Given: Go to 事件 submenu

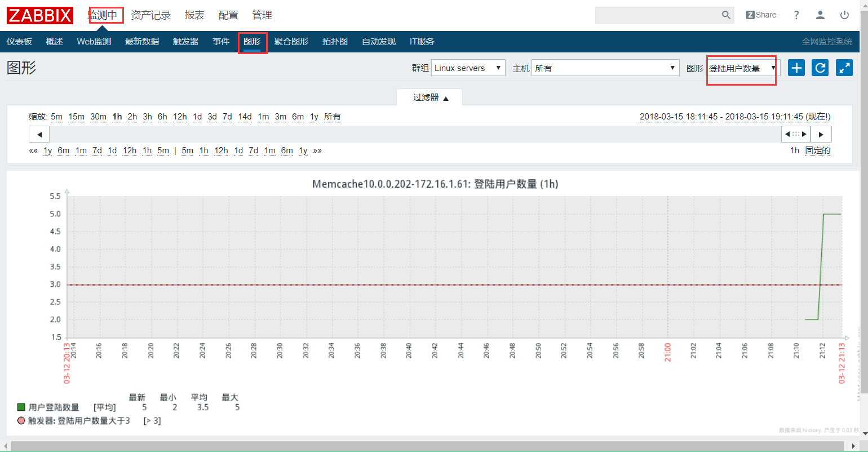Looking at the screenshot, I should tap(221, 42).
